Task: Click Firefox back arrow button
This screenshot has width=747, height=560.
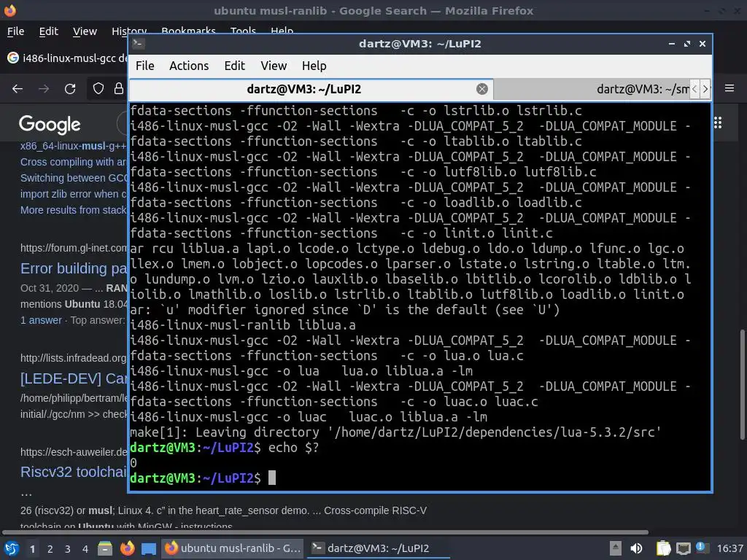Action: pyautogui.click(x=18, y=88)
